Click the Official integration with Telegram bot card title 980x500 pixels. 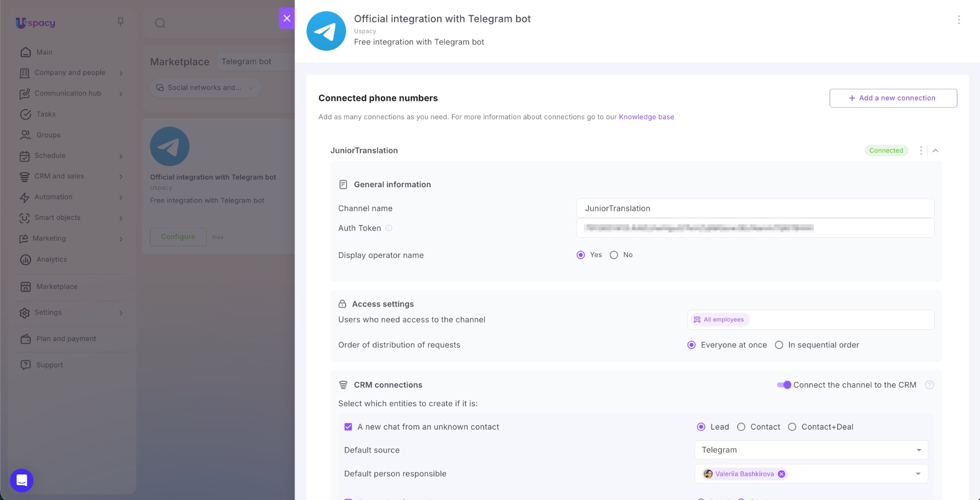[x=213, y=177]
